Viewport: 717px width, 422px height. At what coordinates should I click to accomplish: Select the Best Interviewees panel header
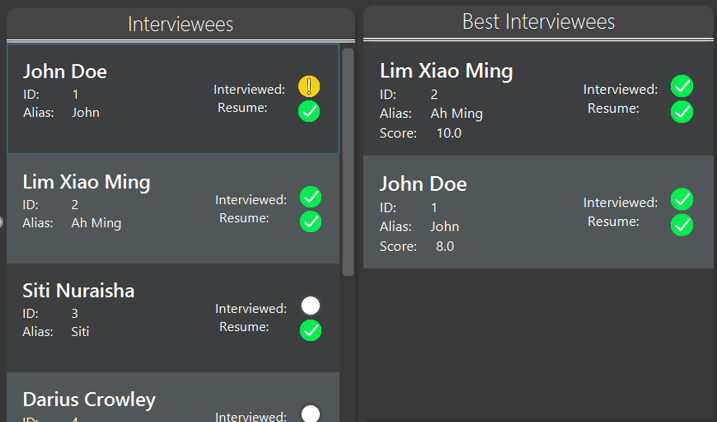point(538,22)
